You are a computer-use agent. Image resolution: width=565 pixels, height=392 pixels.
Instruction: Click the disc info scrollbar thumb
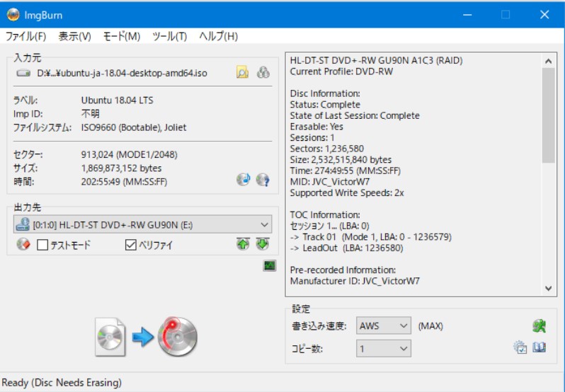pos(549,115)
